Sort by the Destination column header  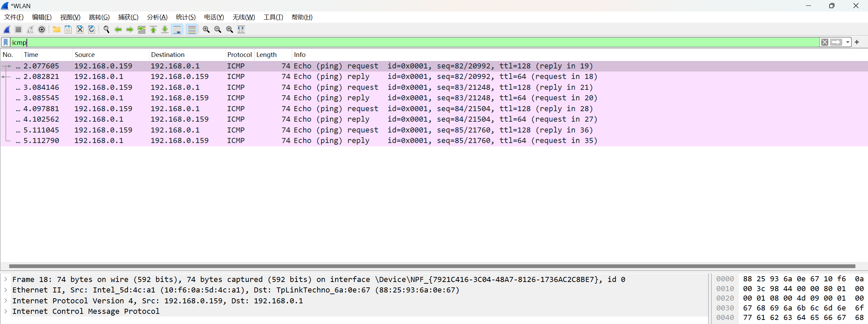[x=187, y=55]
